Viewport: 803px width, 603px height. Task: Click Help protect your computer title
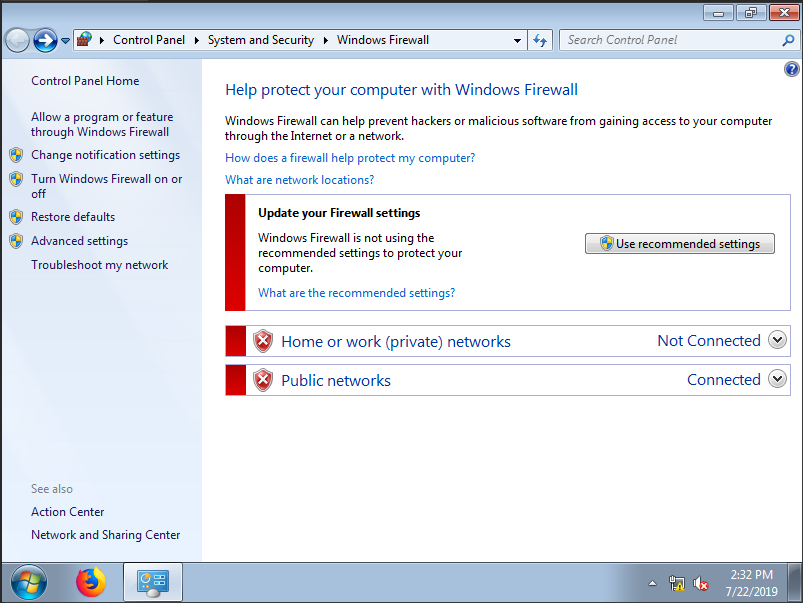[402, 90]
